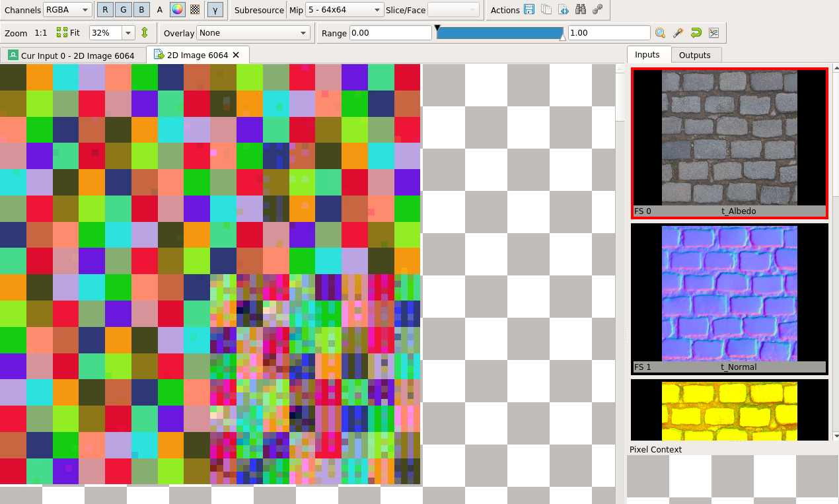Toggle the blue channel B button

click(x=141, y=10)
